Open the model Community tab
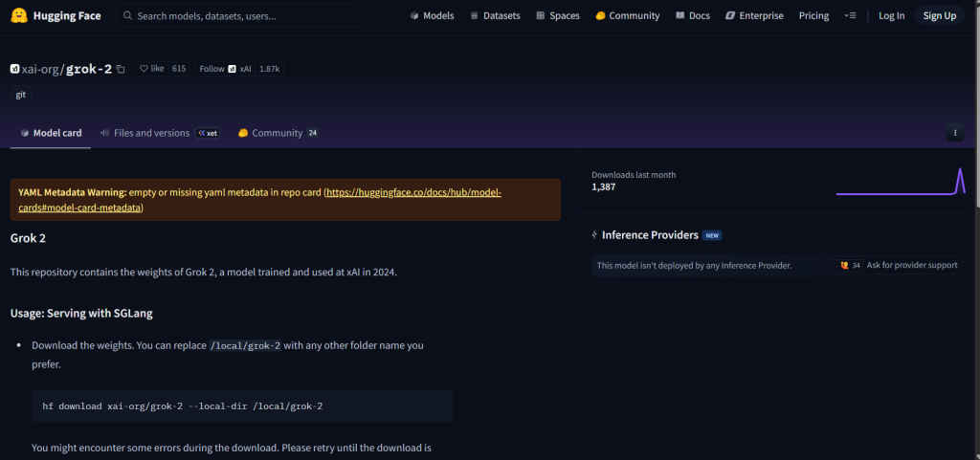The width and height of the screenshot is (980, 460). pos(277,133)
